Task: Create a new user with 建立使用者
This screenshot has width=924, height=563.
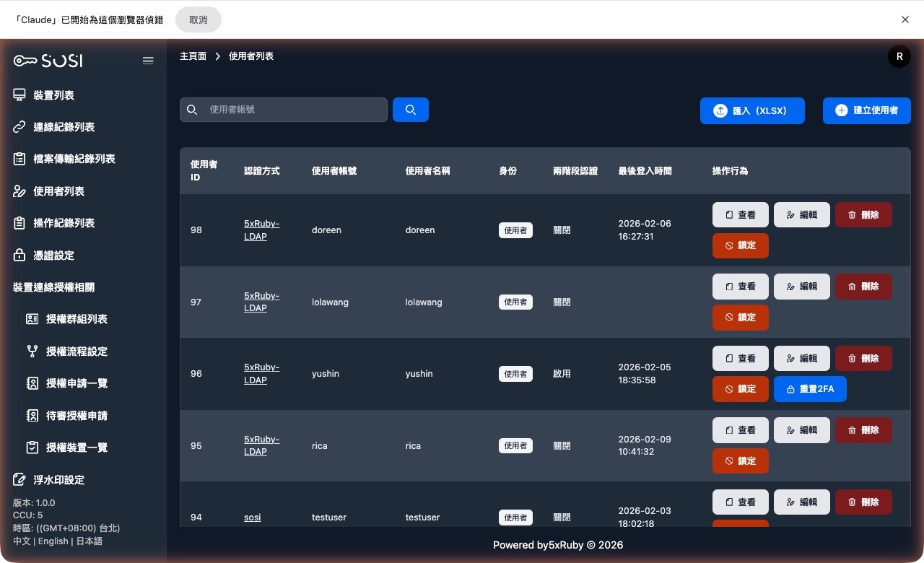Action: (x=866, y=110)
